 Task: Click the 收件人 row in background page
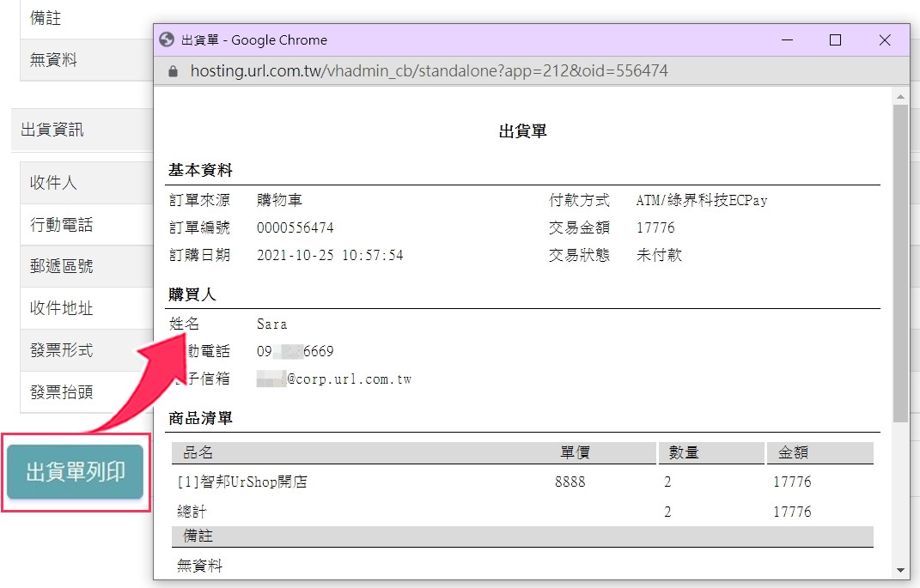click(x=87, y=183)
